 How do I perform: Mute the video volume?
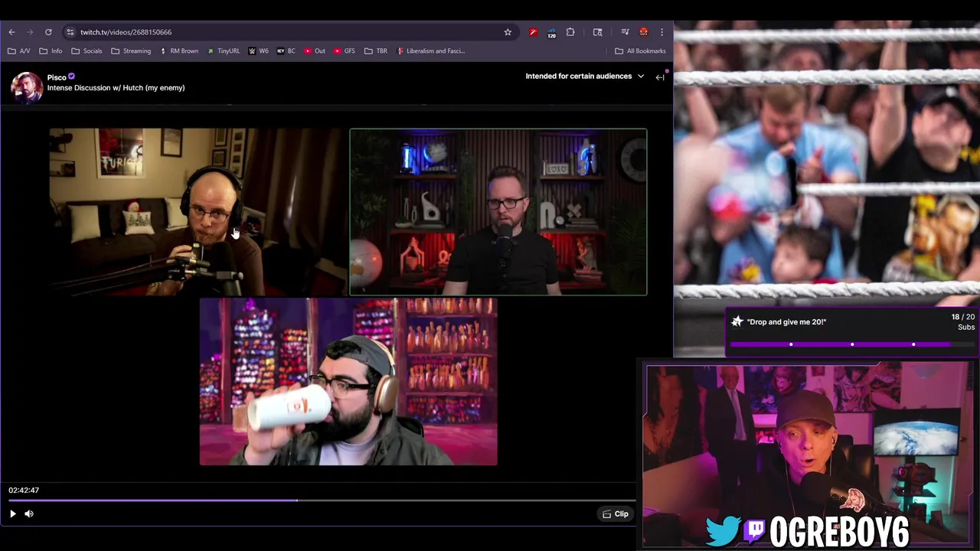click(x=29, y=514)
